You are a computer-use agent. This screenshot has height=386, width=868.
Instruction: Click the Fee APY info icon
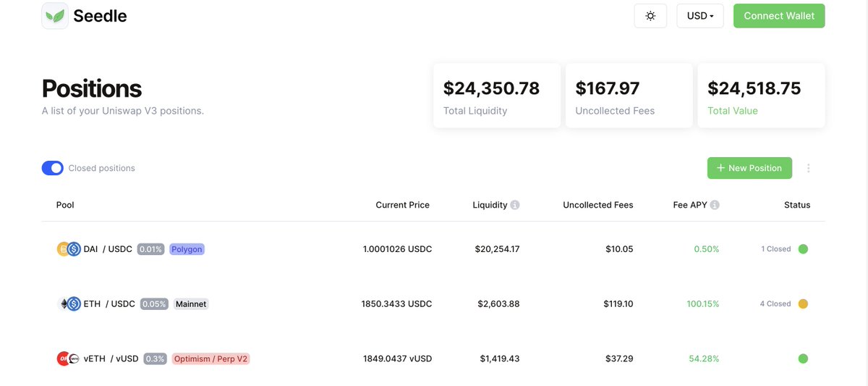click(715, 205)
